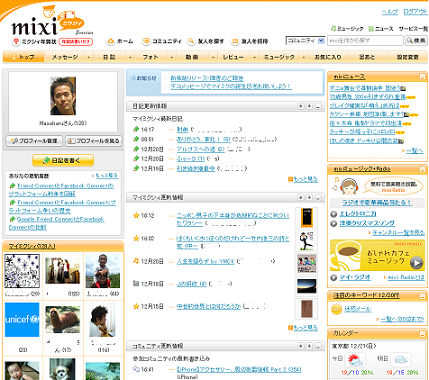Click 一覧へ link in mixiニュース
The width and height of the screenshot is (429, 380).
pos(414,151)
